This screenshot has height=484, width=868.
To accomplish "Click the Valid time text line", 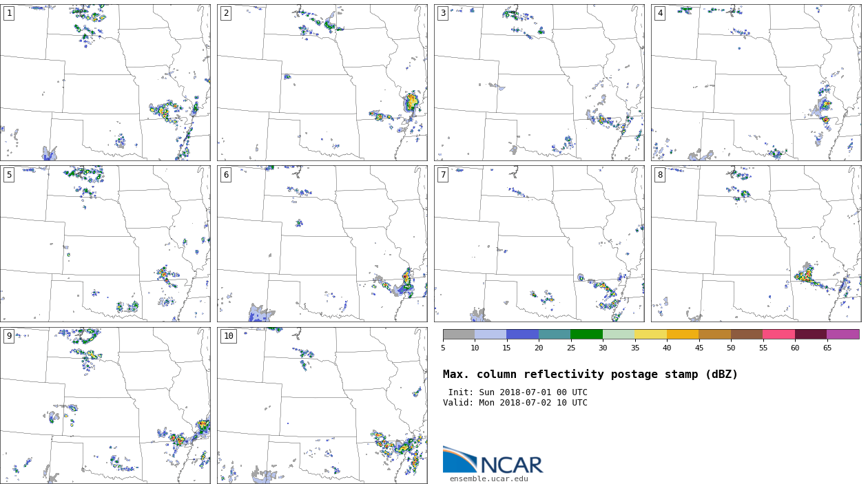I will (x=515, y=403).
